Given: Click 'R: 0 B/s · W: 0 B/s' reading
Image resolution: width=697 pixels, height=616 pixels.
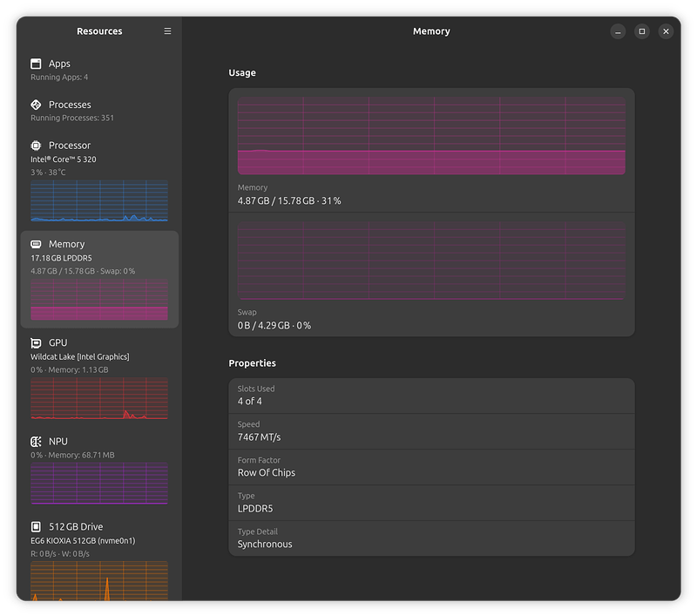Looking at the screenshot, I should click(60, 554).
